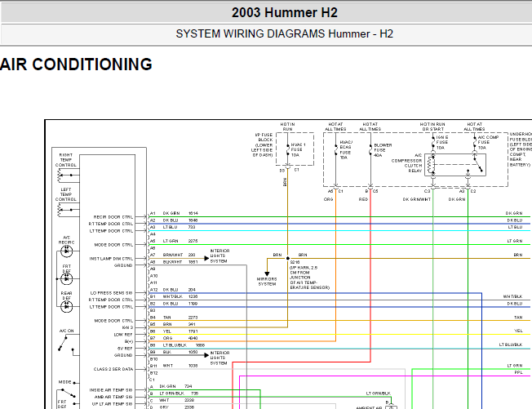Click the 'WHT/BLK' label at the right edge
Screen dimensions: 532x409
[512, 296]
